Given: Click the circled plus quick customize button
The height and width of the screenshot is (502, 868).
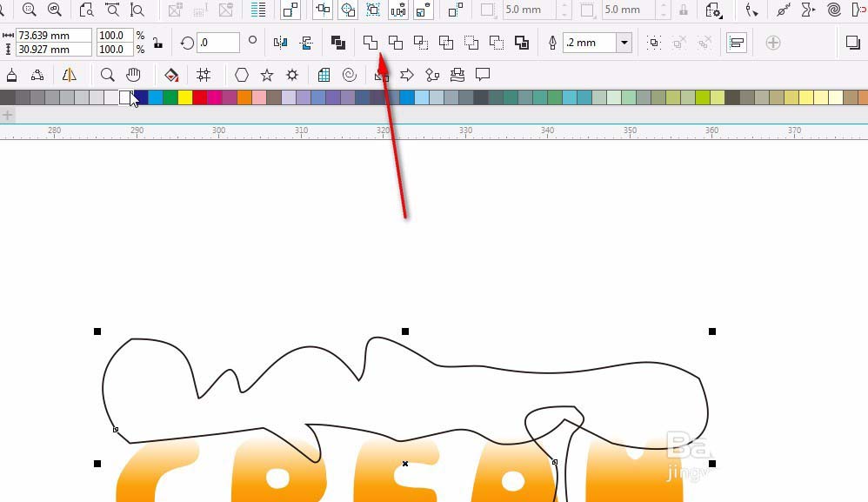Looking at the screenshot, I should pyautogui.click(x=772, y=43).
